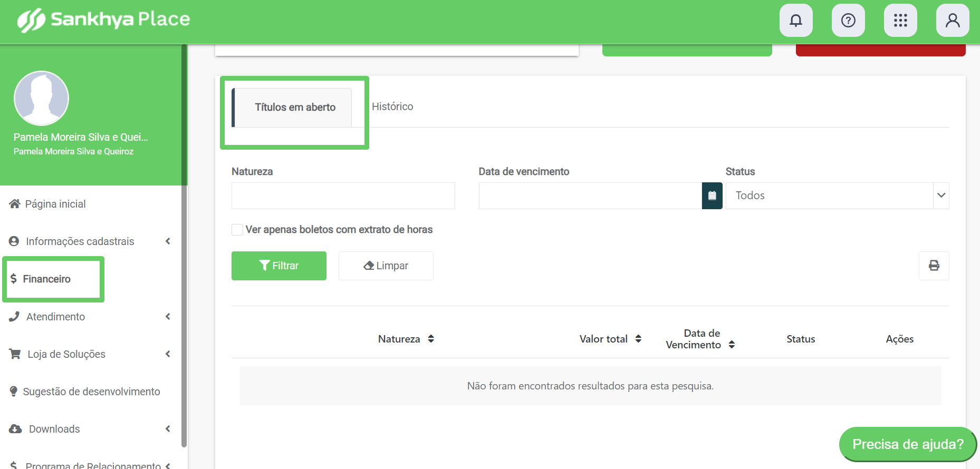The image size is (980, 469).
Task: Expand Atendimento submenu chevron
Action: tap(168, 317)
